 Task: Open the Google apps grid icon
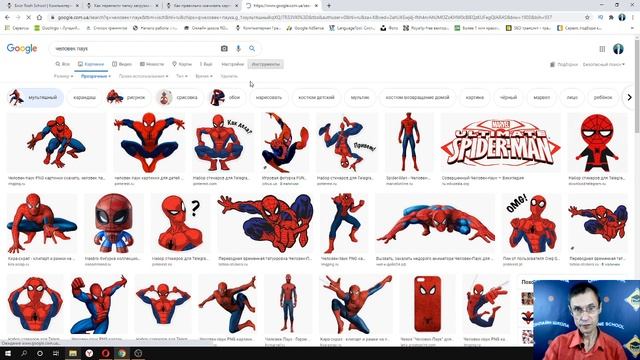point(602,49)
